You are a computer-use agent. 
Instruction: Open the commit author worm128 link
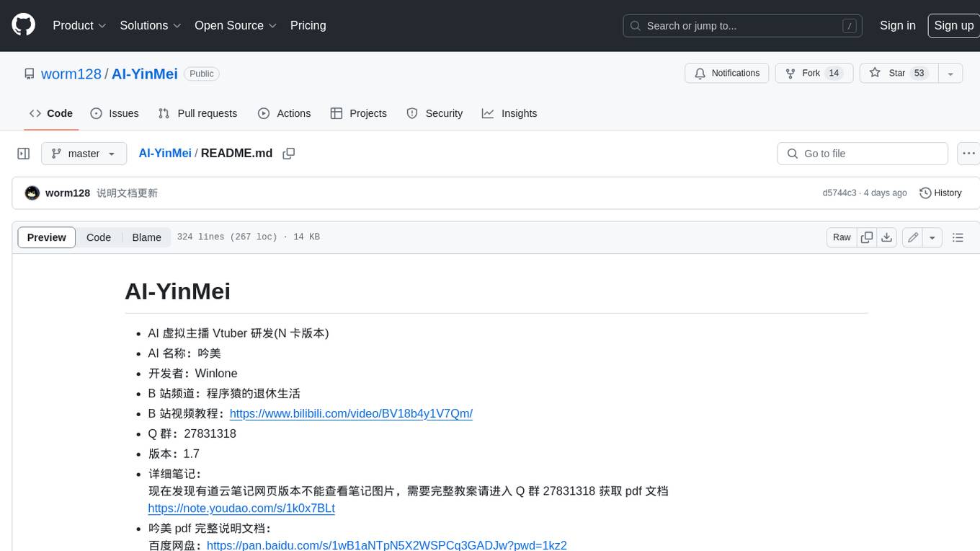tap(68, 193)
